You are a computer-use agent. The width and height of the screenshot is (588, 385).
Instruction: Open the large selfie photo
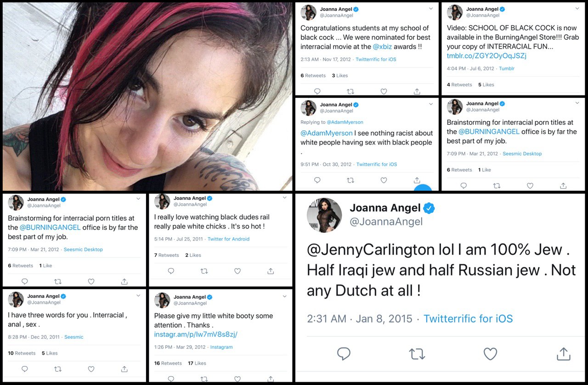pyautogui.click(x=147, y=96)
